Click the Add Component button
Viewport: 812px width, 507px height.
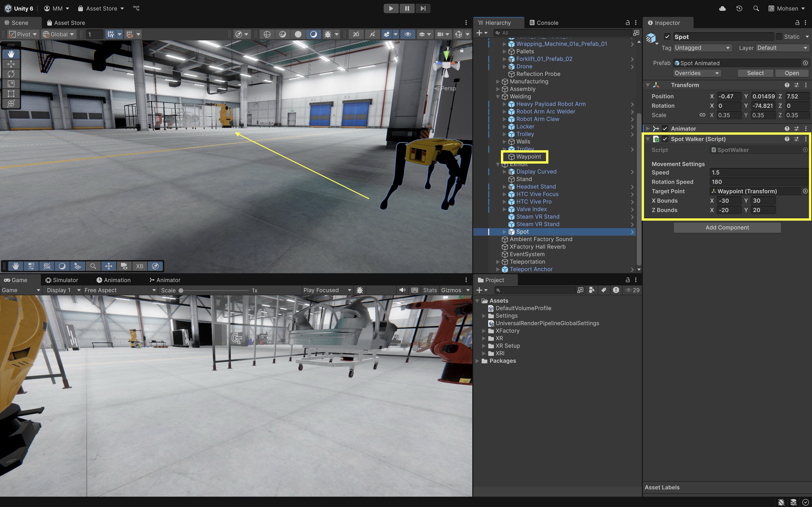[727, 227]
